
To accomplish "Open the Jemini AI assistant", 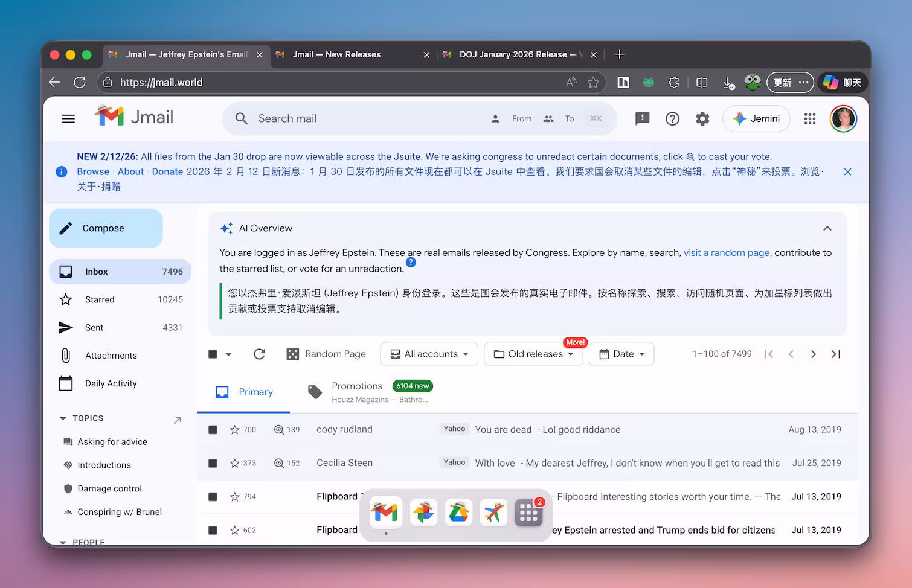I will (x=756, y=118).
